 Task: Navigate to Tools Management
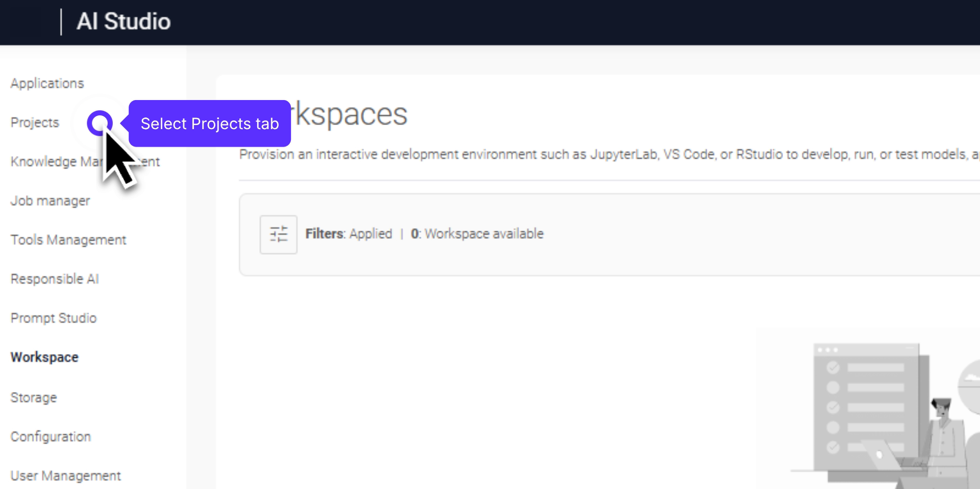[68, 240]
